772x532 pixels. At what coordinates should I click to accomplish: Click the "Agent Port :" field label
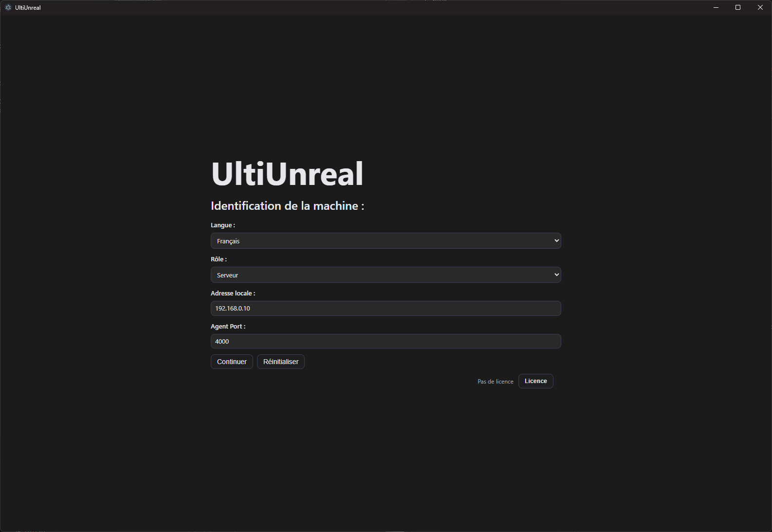[228, 327]
